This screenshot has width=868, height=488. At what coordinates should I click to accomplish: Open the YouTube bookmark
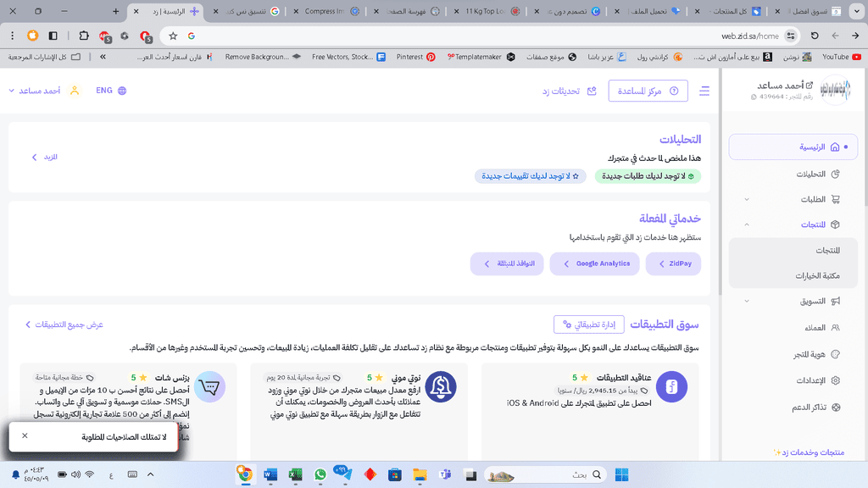pos(842,57)
